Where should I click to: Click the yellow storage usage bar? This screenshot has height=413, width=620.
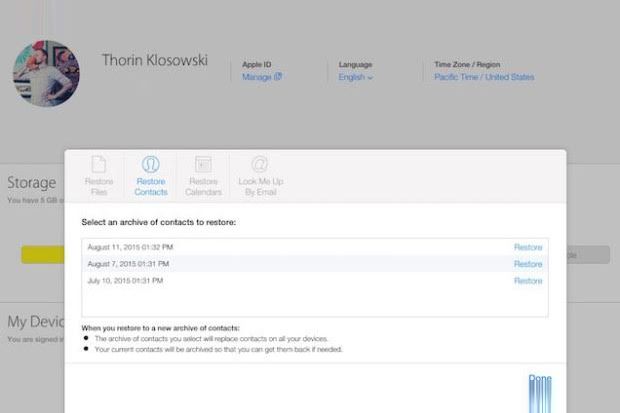tap(43, 255)
